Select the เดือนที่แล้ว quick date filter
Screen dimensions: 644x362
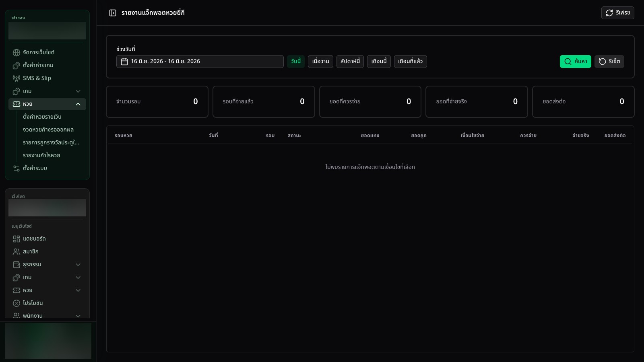tap(410, 62)
